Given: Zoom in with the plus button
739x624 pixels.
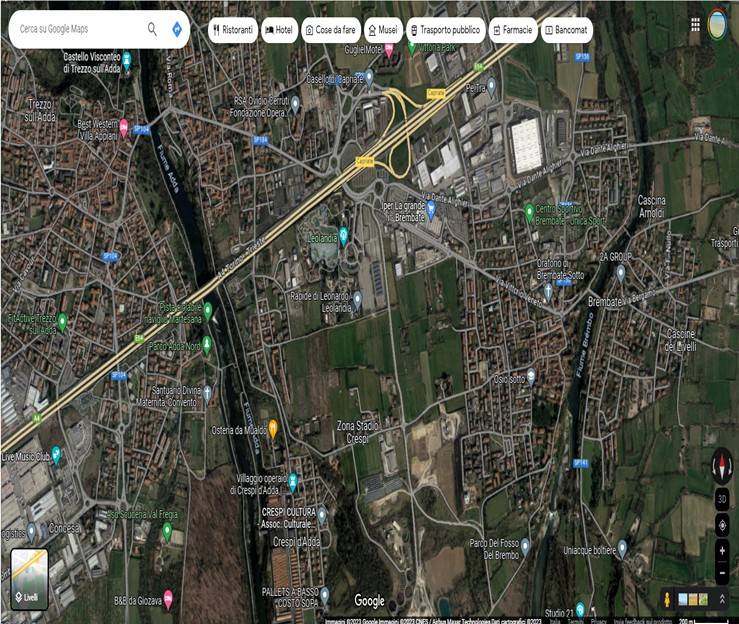Looking at the screenshot, I should [x=722, y=550].
